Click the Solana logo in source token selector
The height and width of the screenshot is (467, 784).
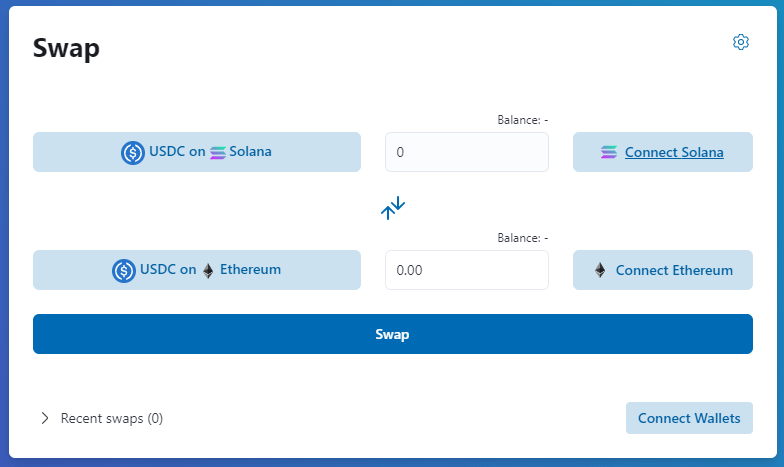[218, 153]
